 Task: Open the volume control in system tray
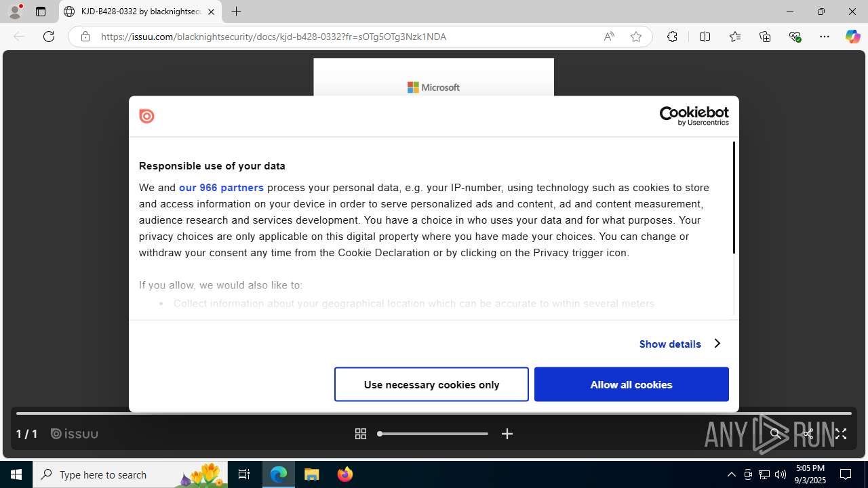(781, 474)
